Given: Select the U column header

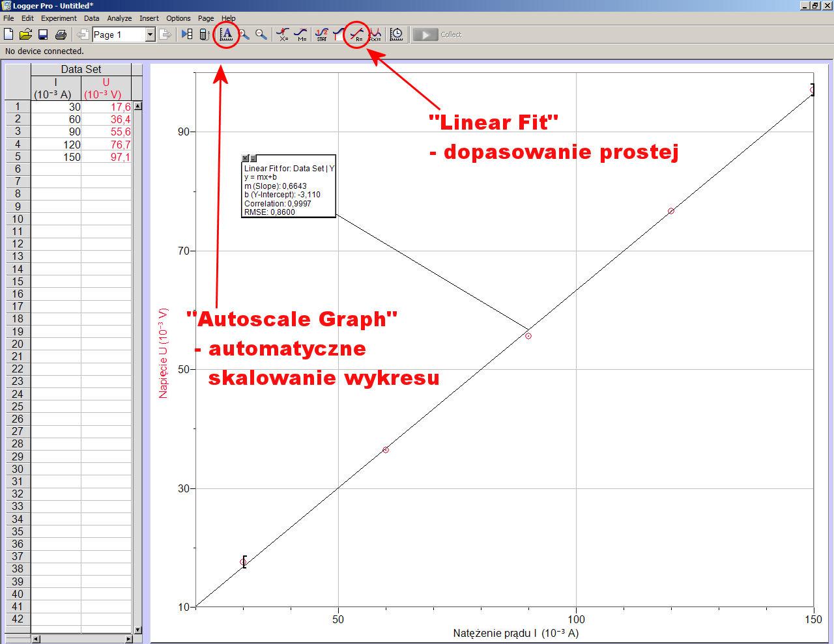Looking at the screenshot, I should coord(106,88).
